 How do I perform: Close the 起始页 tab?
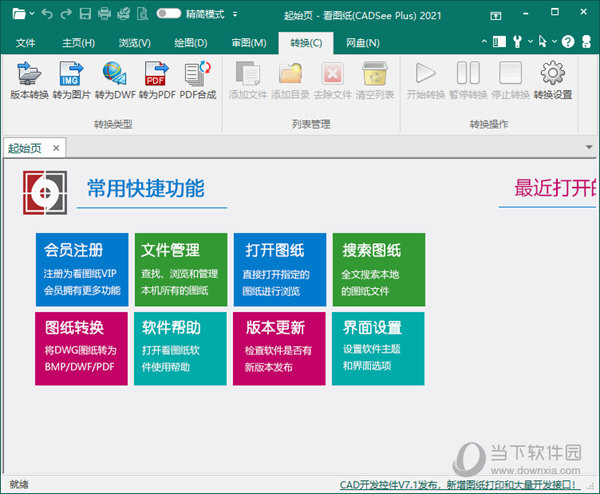56,148
